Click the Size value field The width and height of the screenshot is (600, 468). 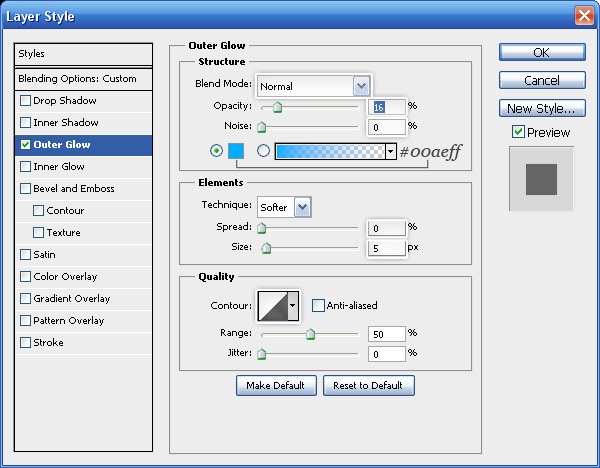pyautogui.click(x=386, y=248)
